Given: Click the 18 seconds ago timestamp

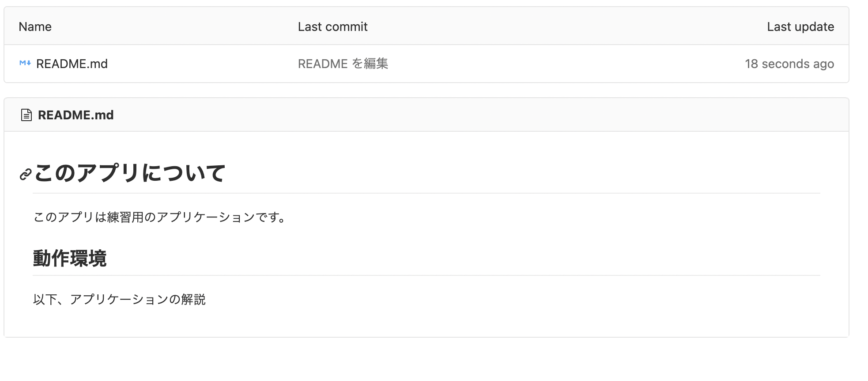Looking at the screenshot, I should (x=789, y=63).
